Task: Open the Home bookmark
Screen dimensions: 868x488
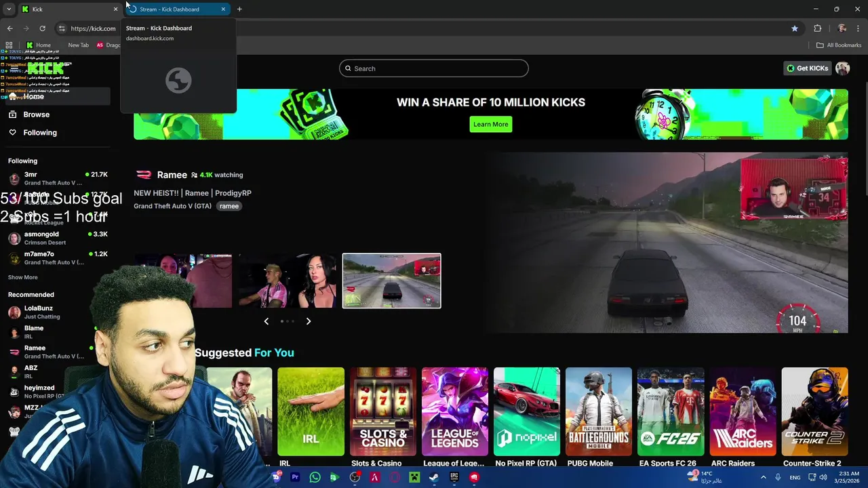Action: click(38, 45)
